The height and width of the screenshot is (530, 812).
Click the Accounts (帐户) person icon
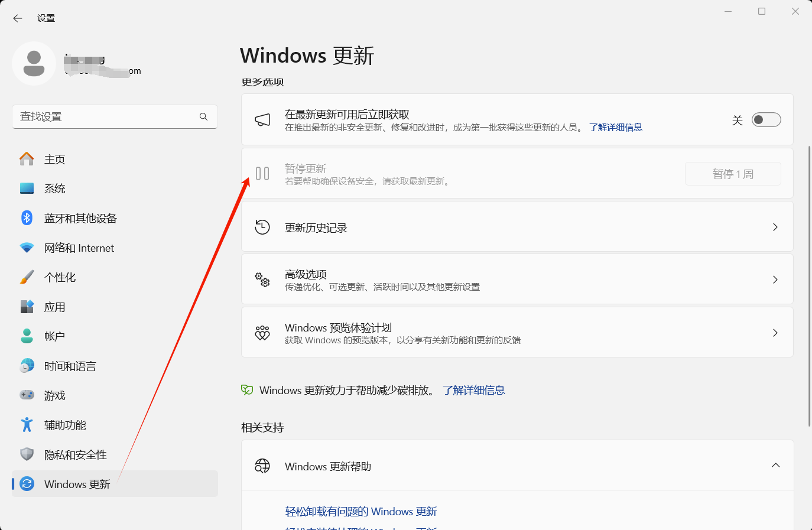pyautogui.click(x=27, y=336)
